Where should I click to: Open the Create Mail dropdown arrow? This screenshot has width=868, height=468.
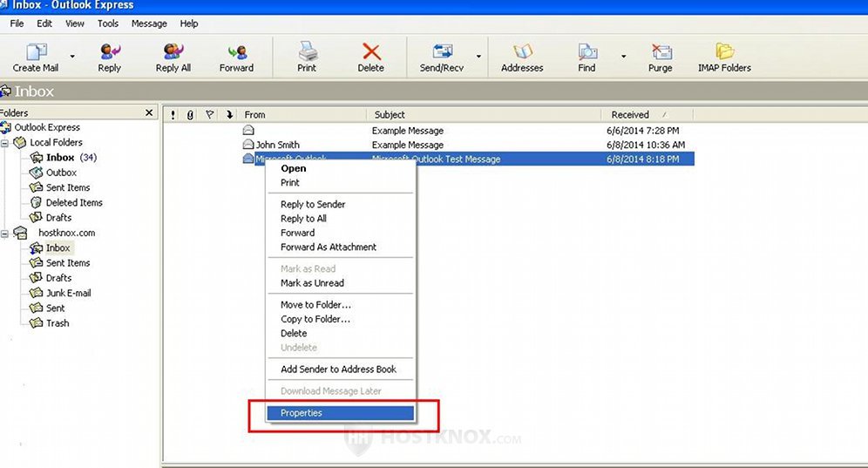pos(72,57)
